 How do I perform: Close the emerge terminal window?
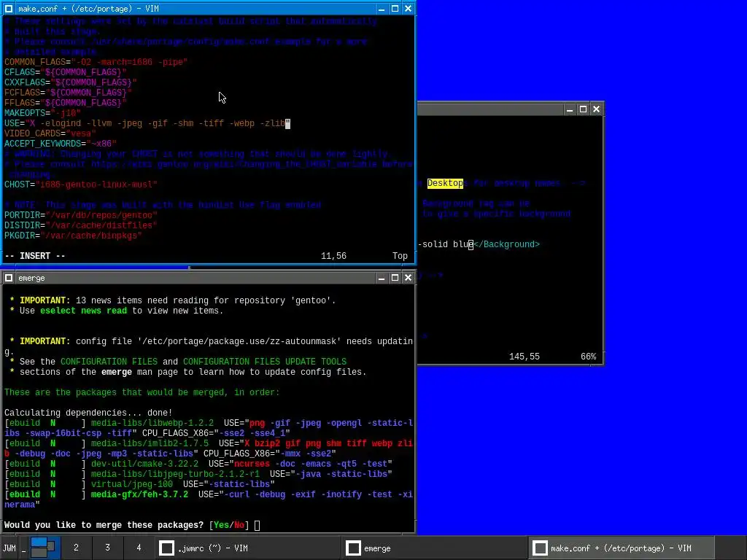coord(409,278)
